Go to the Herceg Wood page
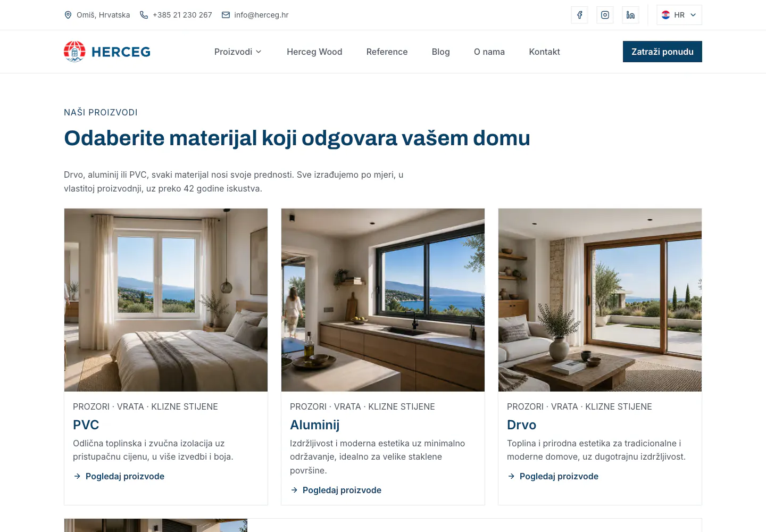This screenshot has height=532, width=766. click(314, 52)
